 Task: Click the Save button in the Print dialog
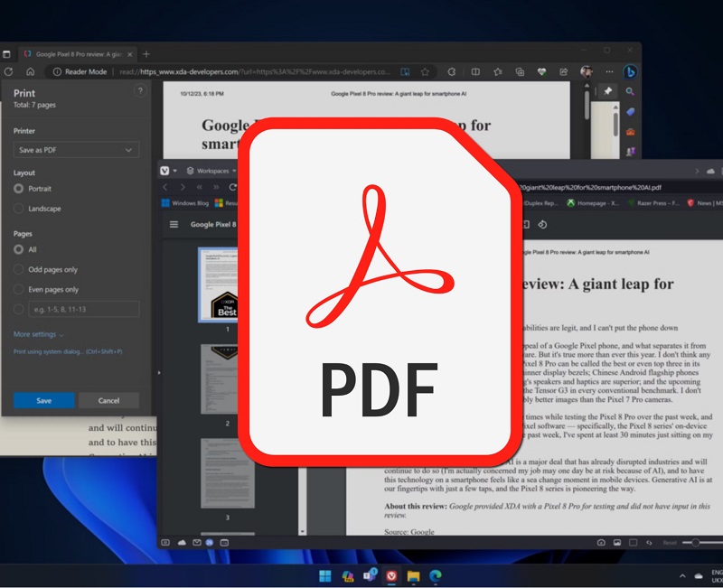coord(43,400)
